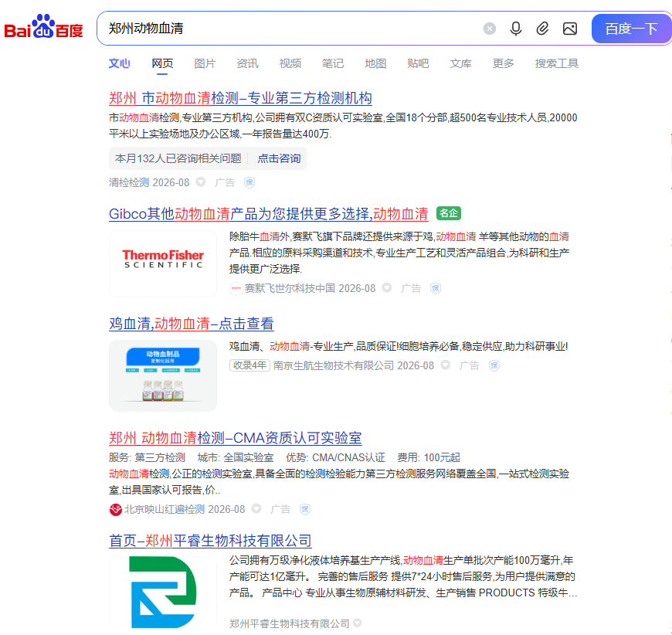Open 平睿生物 green blue logo thumbnail

pos(163,592)
